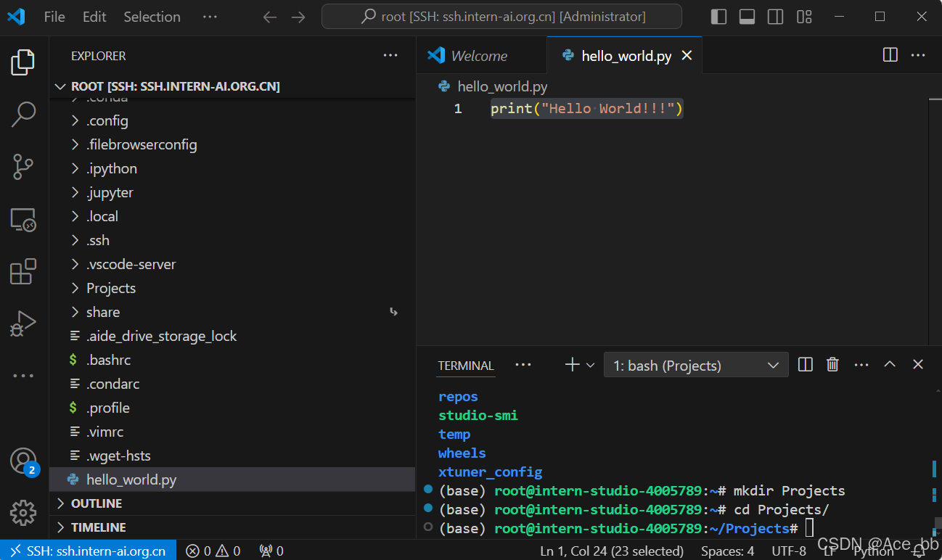Open the new terminal launch profile dropdown

[591, 365]
